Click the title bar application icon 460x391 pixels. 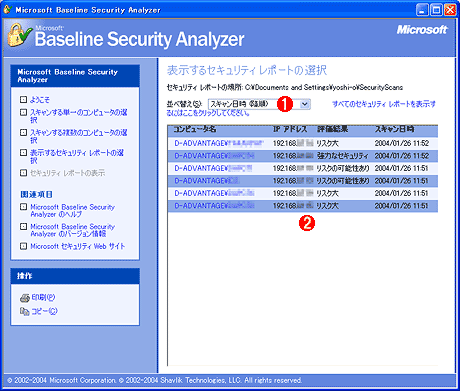pyautogui.click(x=8, y=9)
